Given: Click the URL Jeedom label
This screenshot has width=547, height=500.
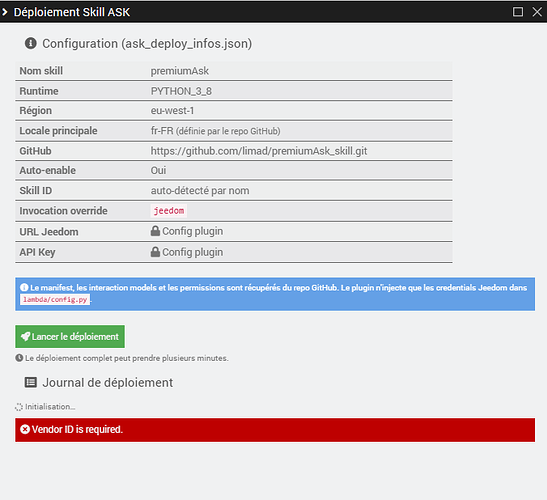Looking at the screenshot, I should tap(49, 232).
